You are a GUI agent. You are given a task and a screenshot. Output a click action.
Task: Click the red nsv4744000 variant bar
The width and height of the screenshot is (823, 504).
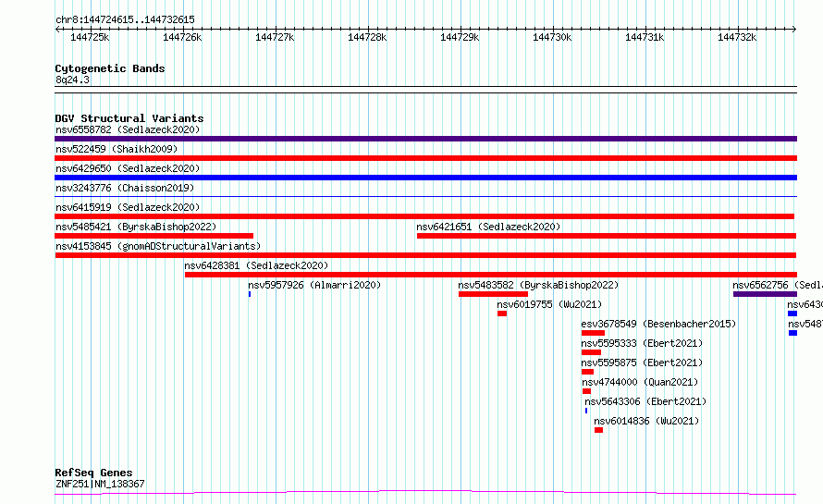pos(587,391)
